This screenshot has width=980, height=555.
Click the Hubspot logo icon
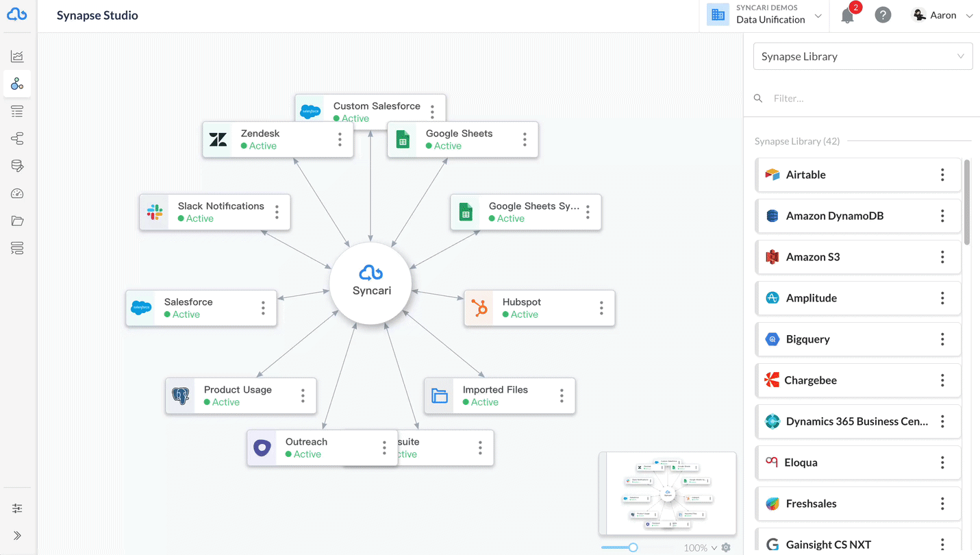pos(479,308)
